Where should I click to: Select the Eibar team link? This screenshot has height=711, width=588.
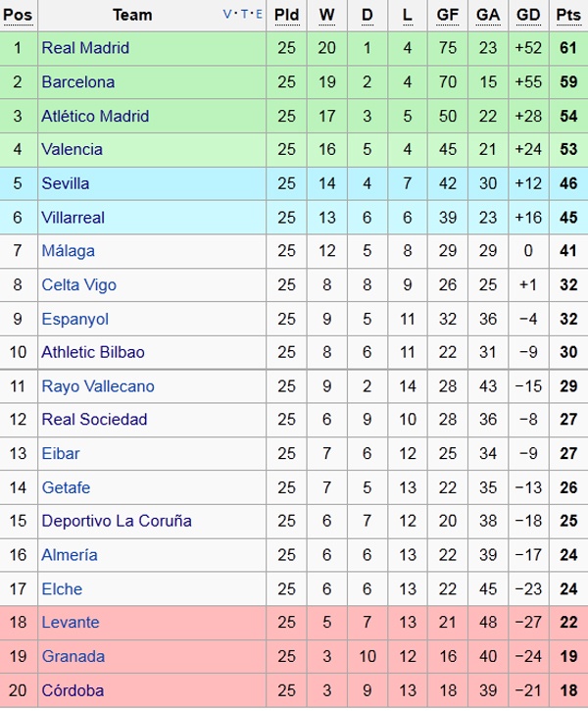coord(61,453)
